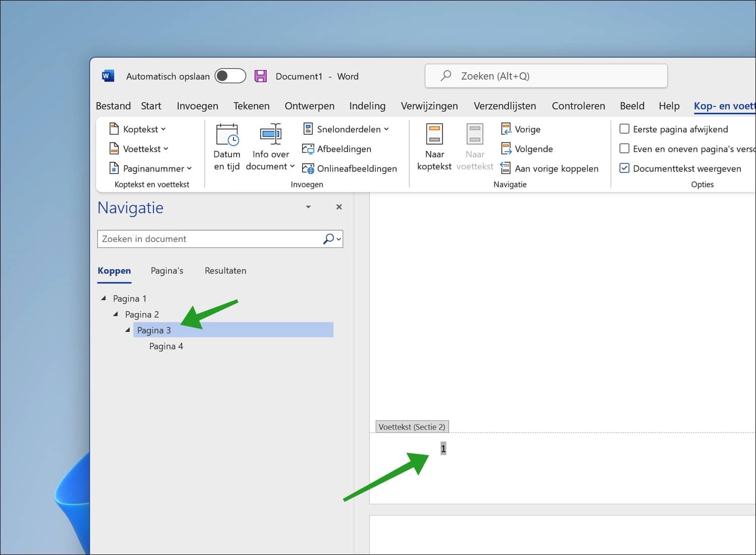Jump to the header with Naar koptekst
The height and width of the screenshot is (555, 756).
(x=434, y=146)
